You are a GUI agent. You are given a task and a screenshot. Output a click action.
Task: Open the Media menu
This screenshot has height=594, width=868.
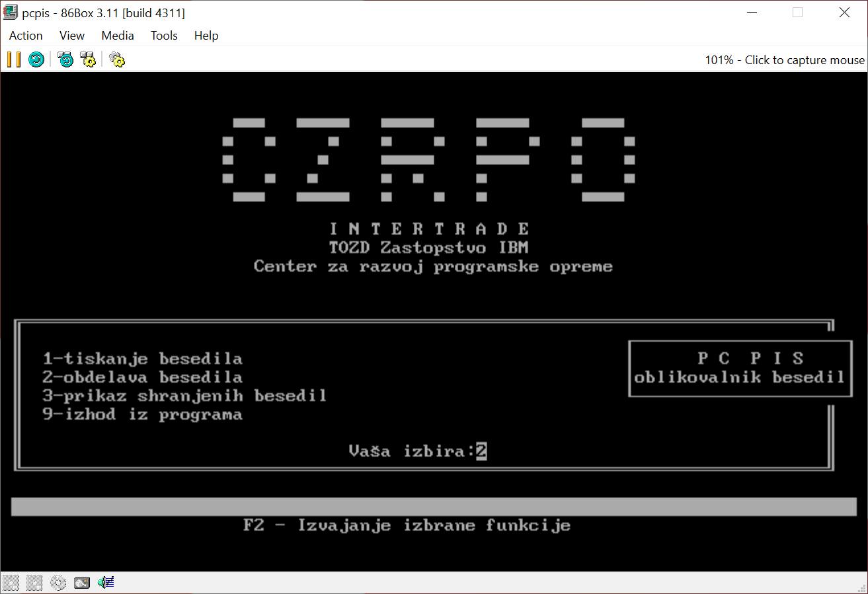pyautogui.click(x=118, y=36)
